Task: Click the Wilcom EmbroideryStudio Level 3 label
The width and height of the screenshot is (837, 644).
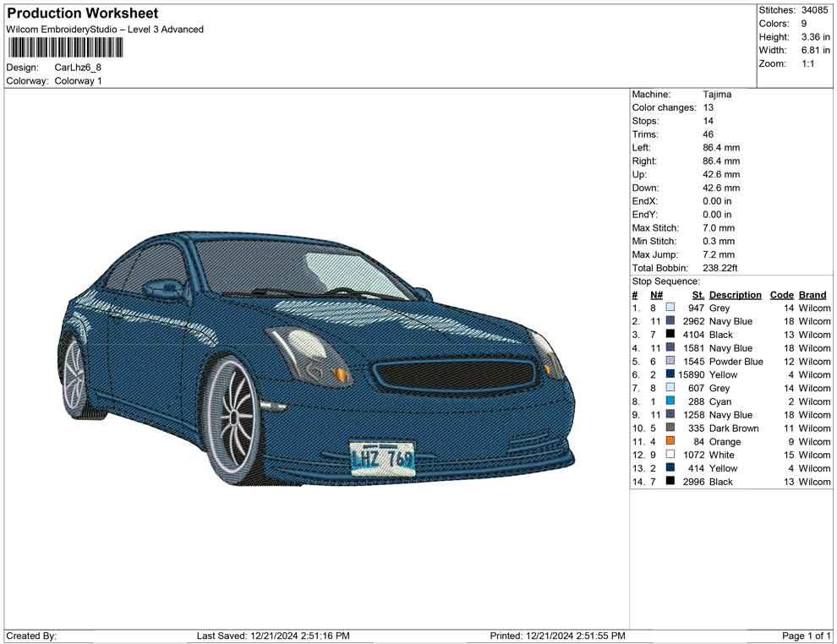Action: click(105, 29)
